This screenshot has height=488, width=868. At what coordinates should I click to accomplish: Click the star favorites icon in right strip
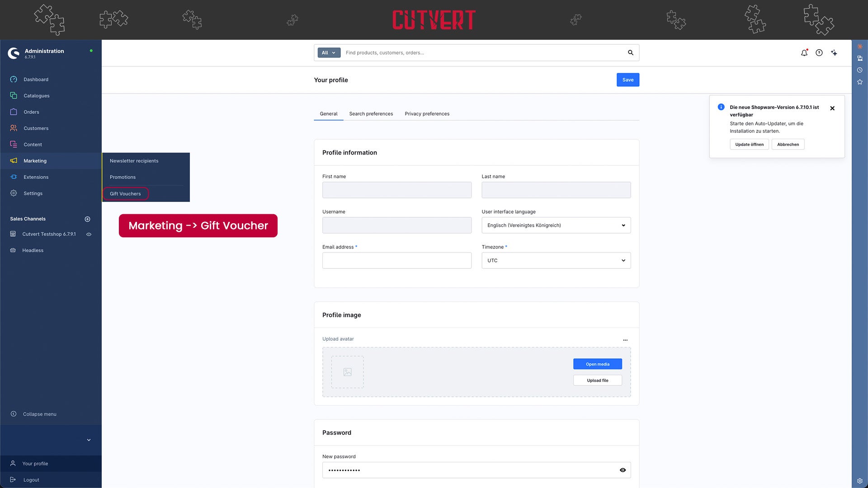tap(860, 82)
